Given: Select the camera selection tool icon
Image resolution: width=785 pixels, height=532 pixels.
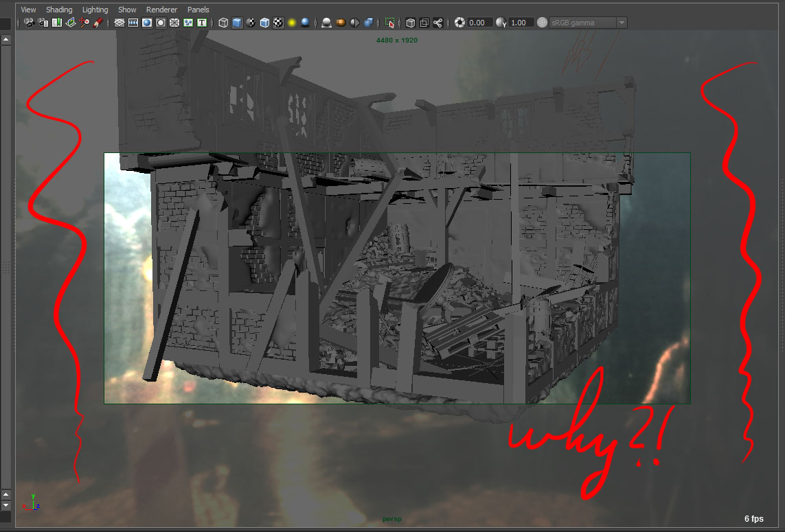Looking at the screenshot, I should 29,23.
